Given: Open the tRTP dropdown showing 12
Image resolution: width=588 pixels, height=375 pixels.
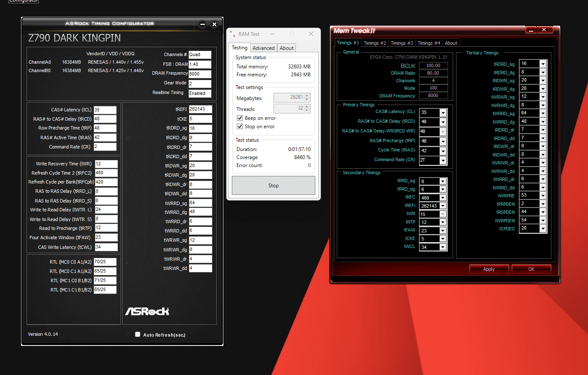Looking at the screenshot, I should pyautogui.click(x=443, y=222).
